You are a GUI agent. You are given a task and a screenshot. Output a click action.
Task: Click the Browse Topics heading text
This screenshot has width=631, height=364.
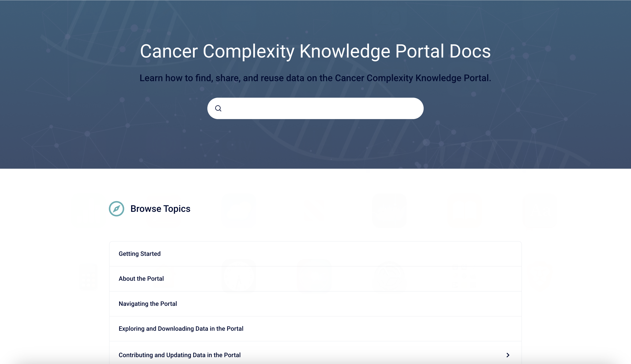tap(160, 209)
